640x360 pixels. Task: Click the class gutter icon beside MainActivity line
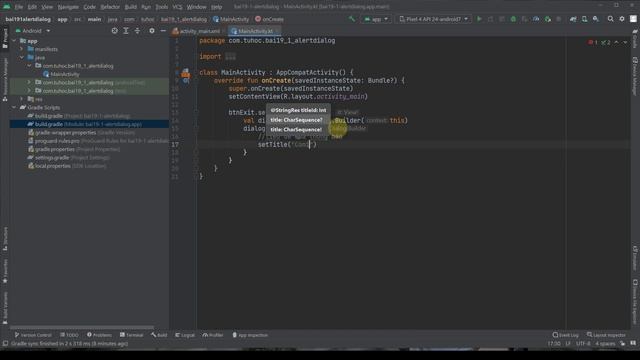pyautogui.click(x=186, y=73)
